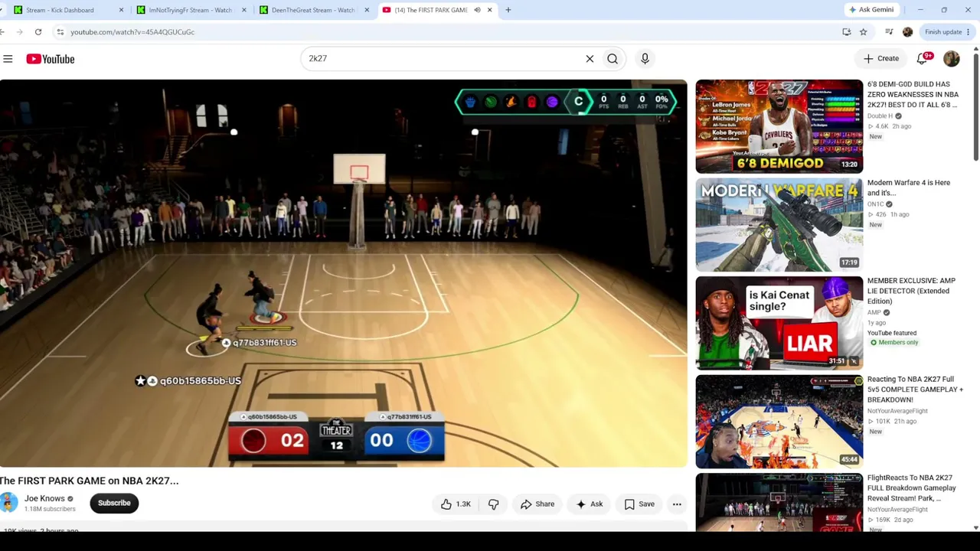The height and width of the screenshot is (551, 980).
Task: Close the DeenTheGreat Stream tab
Action: (x=367, y=10)
